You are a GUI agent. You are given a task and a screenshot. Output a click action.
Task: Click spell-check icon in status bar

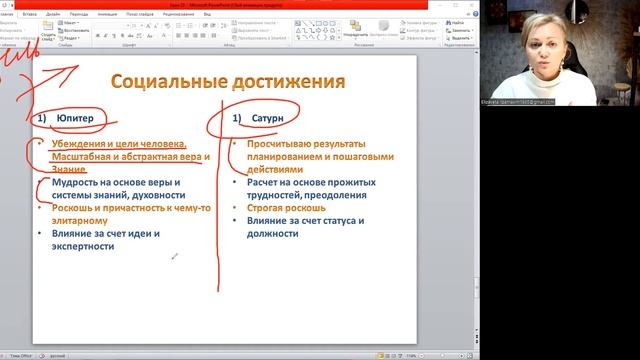(42, 356)
